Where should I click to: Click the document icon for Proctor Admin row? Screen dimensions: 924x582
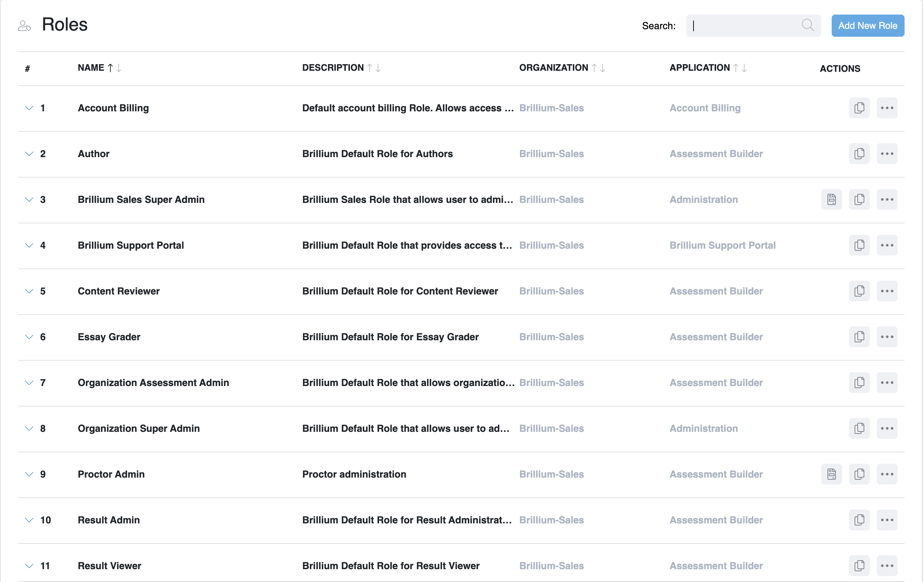[831, 474]
